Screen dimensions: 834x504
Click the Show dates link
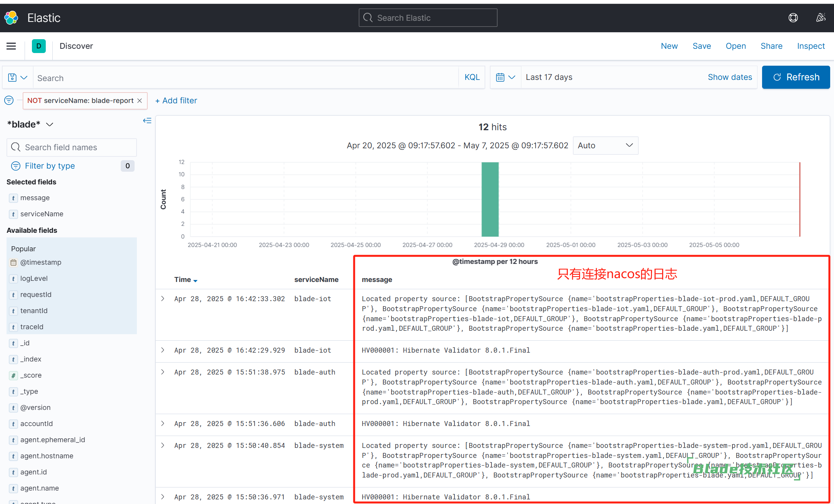click(730, 77)
